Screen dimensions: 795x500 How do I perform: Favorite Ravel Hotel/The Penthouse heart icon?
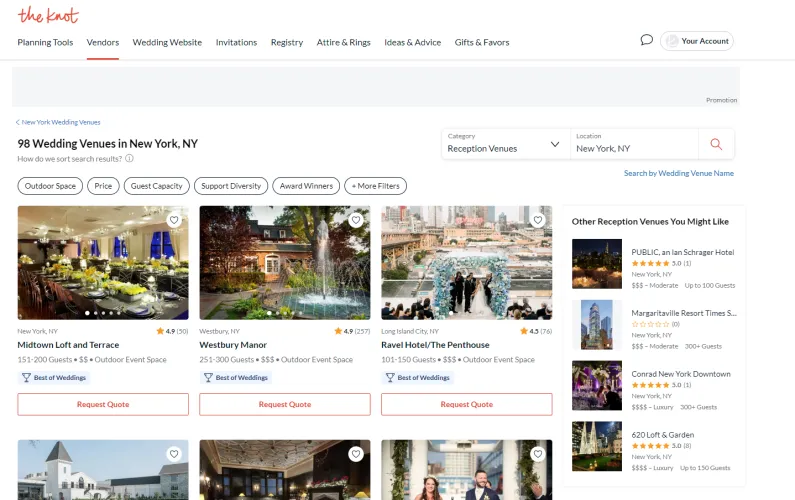click(x=538, y=220)
